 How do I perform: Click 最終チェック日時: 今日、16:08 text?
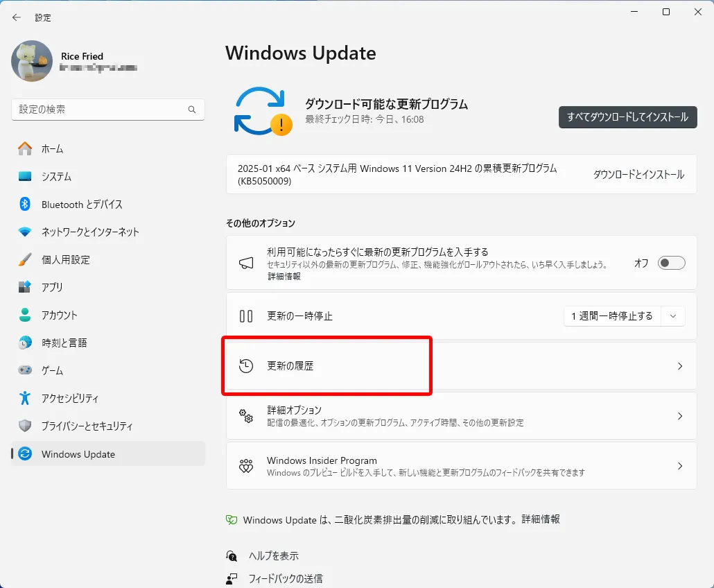(x=365, y=119)
